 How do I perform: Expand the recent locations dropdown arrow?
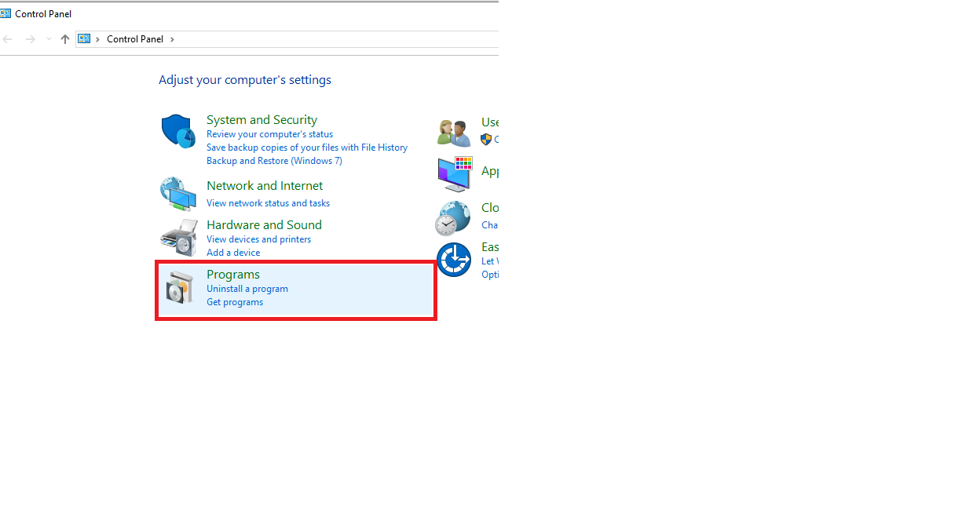[49, 39]
